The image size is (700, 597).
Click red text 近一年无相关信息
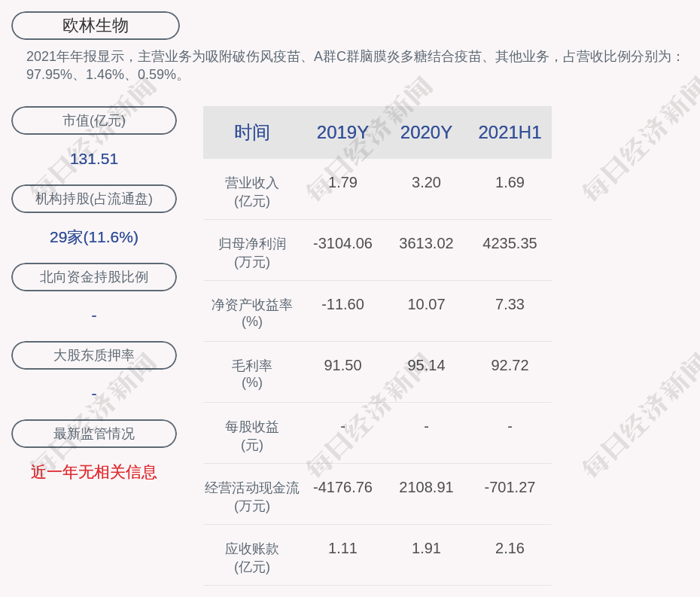coord(94,472)
